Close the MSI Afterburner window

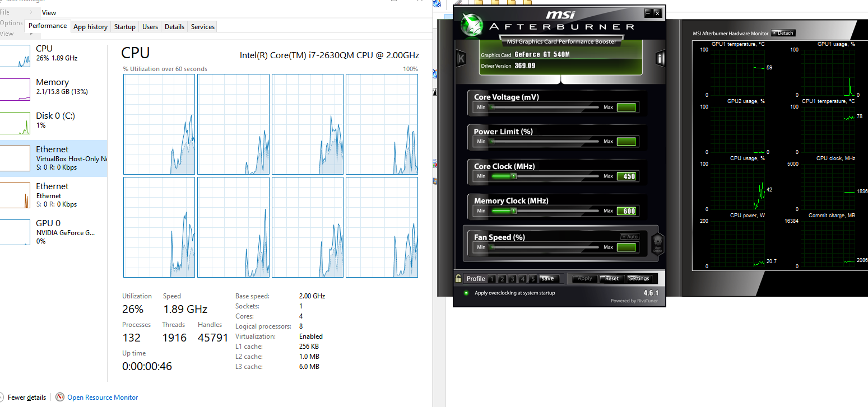click(657, 12)
